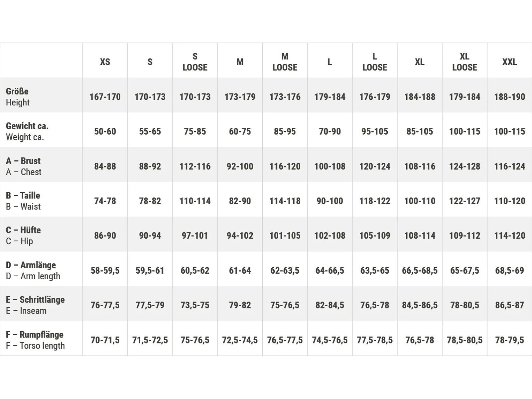
Task: Click the Gewicht ca. Weight row label
Action: pyautogui.click(x=27, y=131)
